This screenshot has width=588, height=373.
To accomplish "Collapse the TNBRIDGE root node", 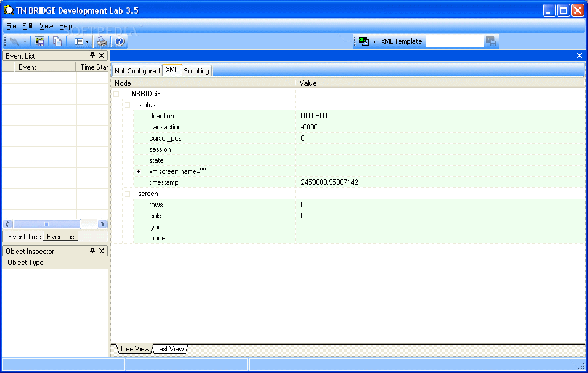I will click(x=116, y=94).
